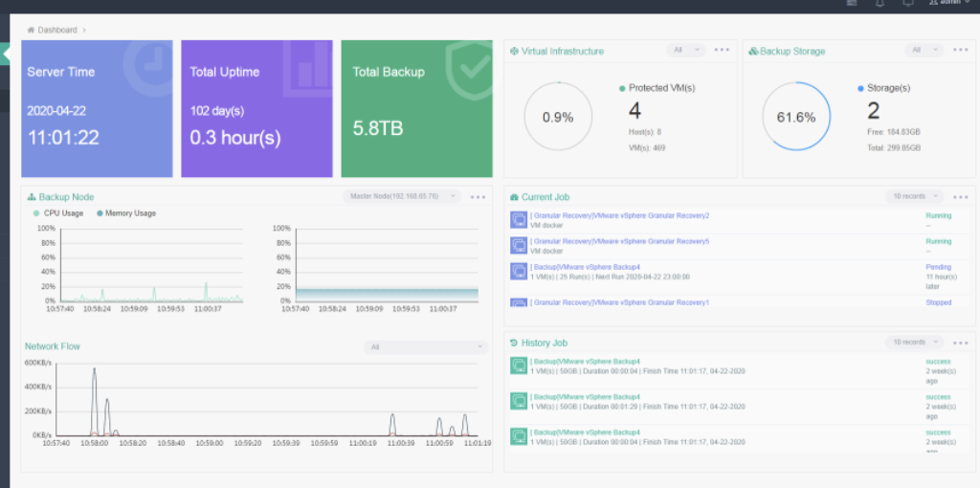Open Virtual Infrastructure 'All' filter dropdown
This screenshot has height=488, width=980.
coord(685,50)
